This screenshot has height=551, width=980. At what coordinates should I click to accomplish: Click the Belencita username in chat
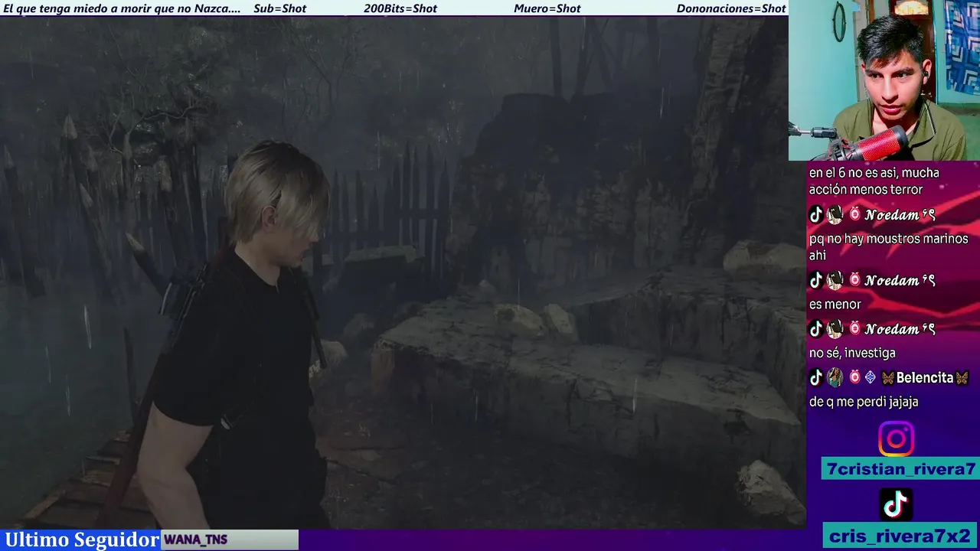925,378
